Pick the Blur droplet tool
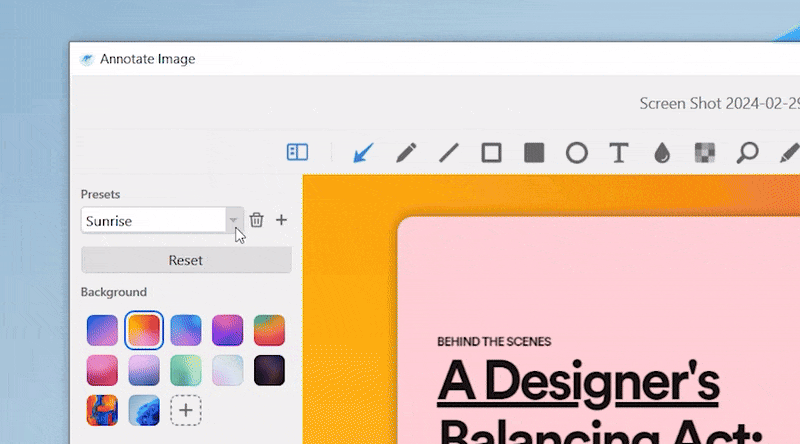Viewport: 800px width, 444px height. pos(661,153)
